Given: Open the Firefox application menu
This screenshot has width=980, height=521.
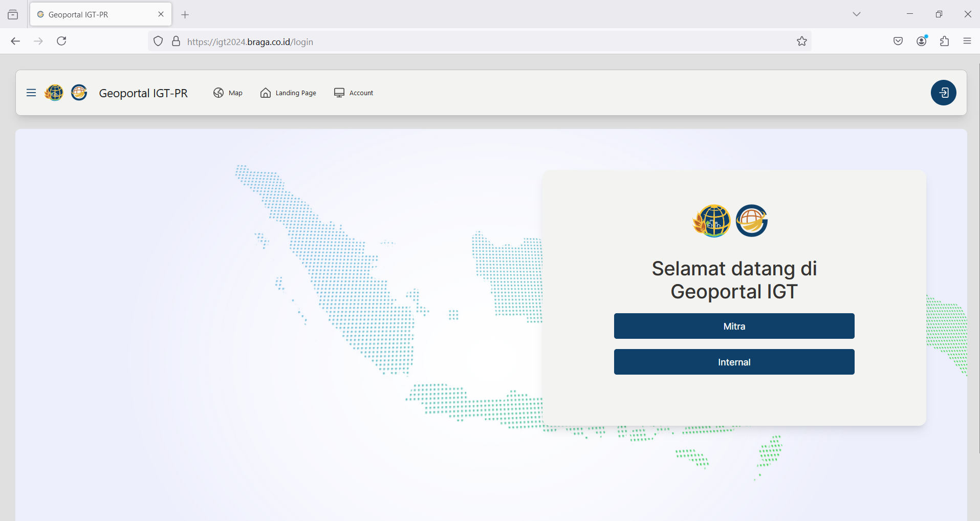Looking at the screenshot, I should coord(967,41).
